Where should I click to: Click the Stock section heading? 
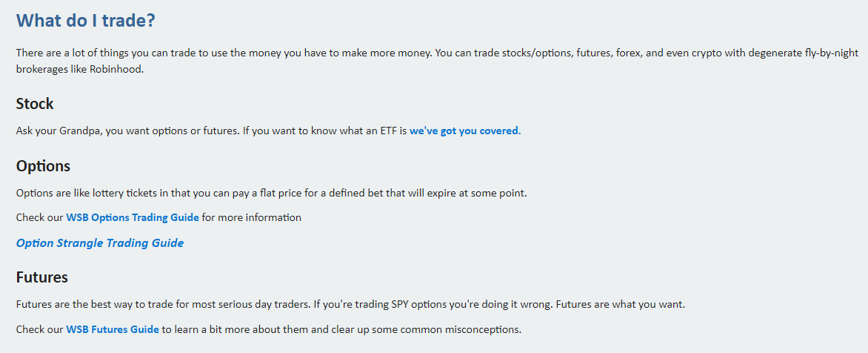click(35, 104)
